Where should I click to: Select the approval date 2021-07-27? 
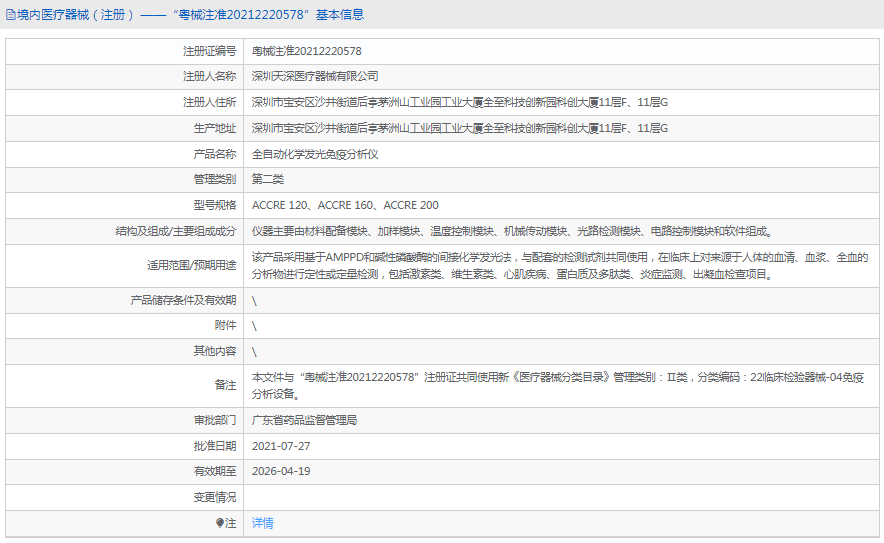(281, 447)
